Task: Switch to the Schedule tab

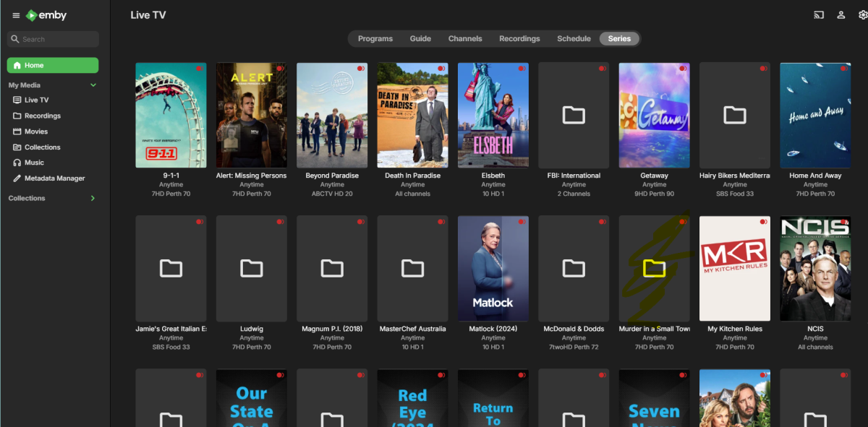Action: [x=574, y=39]
